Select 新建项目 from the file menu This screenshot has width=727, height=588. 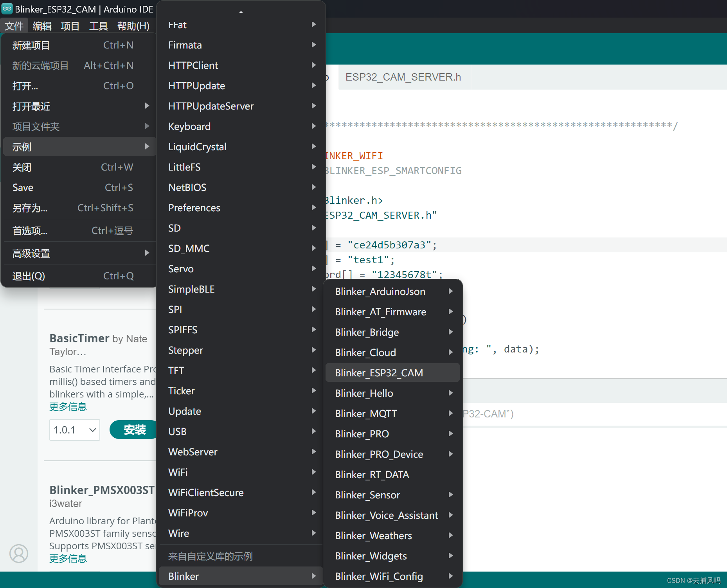(x=79, y=45)
